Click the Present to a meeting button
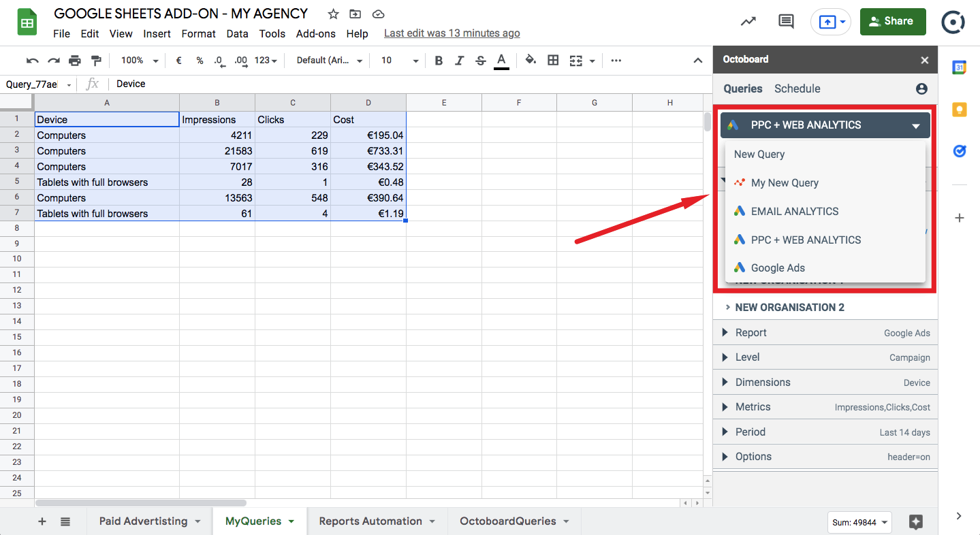 831,22
